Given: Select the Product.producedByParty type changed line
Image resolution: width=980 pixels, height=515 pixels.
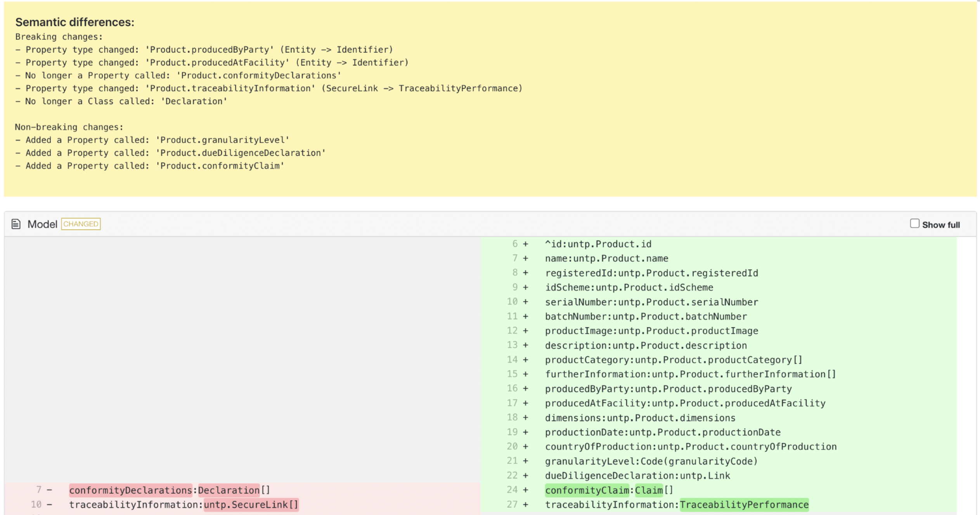Looking at the screenshot, I should tap(204, 50).
